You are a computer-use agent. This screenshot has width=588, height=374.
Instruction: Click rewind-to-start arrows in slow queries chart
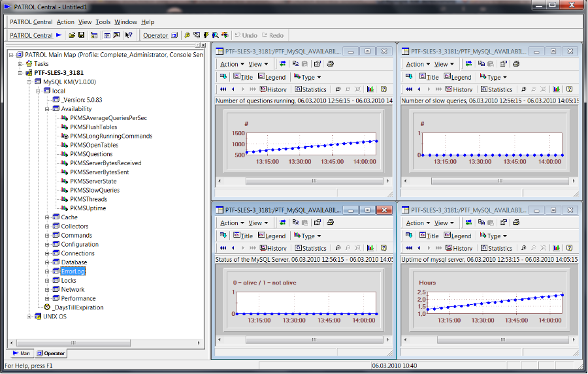coord(409,89)
